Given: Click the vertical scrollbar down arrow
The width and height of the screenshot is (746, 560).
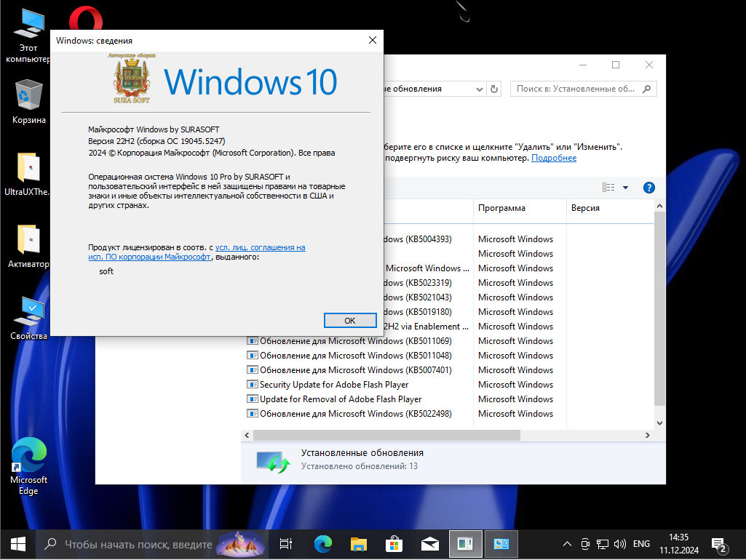Looking at the screenshot, I should click(659, 423).
